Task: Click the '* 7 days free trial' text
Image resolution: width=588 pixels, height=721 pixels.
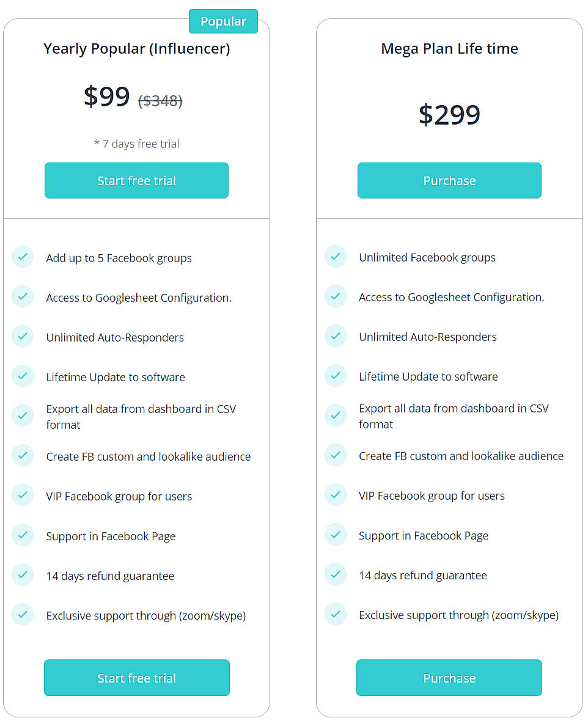Action: (x=136, y=144)
